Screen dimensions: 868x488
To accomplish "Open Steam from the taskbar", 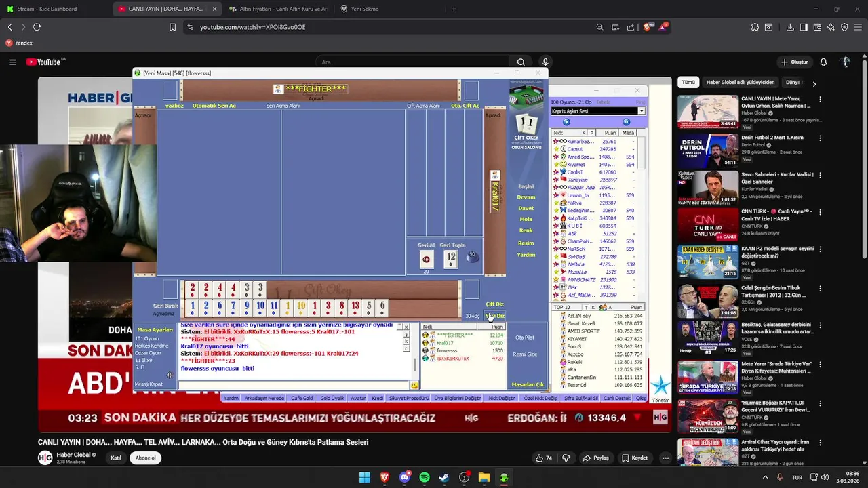I will pyautogui.click(x=444, y=477).
